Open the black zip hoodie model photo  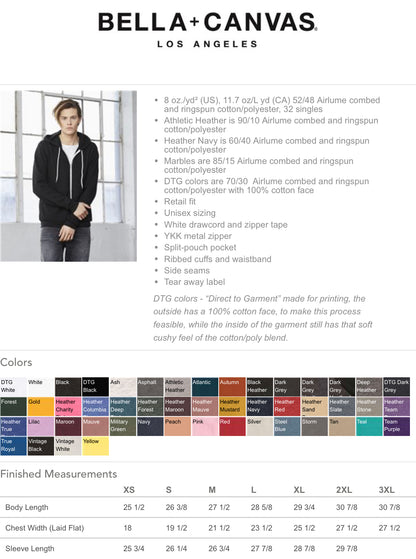(68, 176)
